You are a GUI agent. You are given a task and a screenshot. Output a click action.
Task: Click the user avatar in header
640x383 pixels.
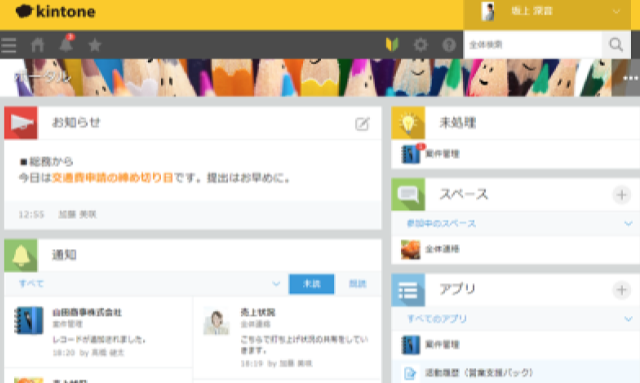point(488,11)
